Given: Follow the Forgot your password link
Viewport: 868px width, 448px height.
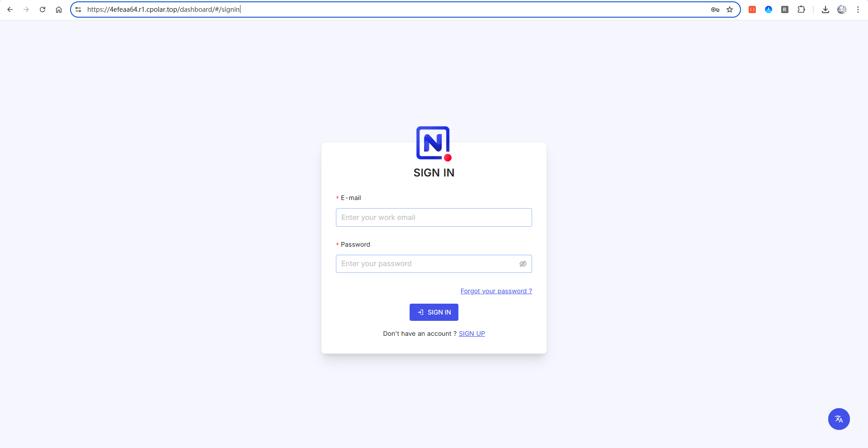Looking at the screenshot, I should pos(496,291).
